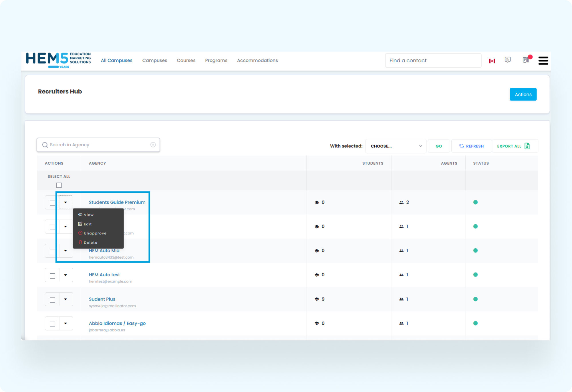Open the chat messages icon
572x392 pixels.
[x=508, y=60]
